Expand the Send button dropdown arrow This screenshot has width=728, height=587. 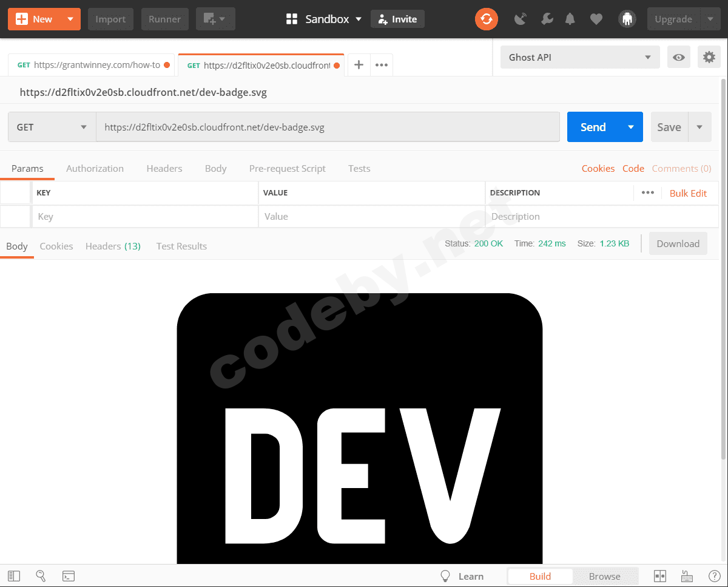click(x=631, y=127)
